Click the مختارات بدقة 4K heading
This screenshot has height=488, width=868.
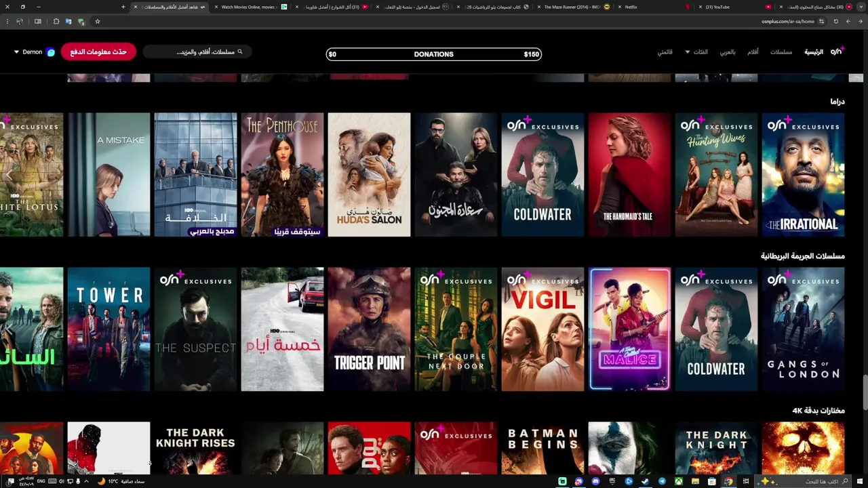coord(818,411)
